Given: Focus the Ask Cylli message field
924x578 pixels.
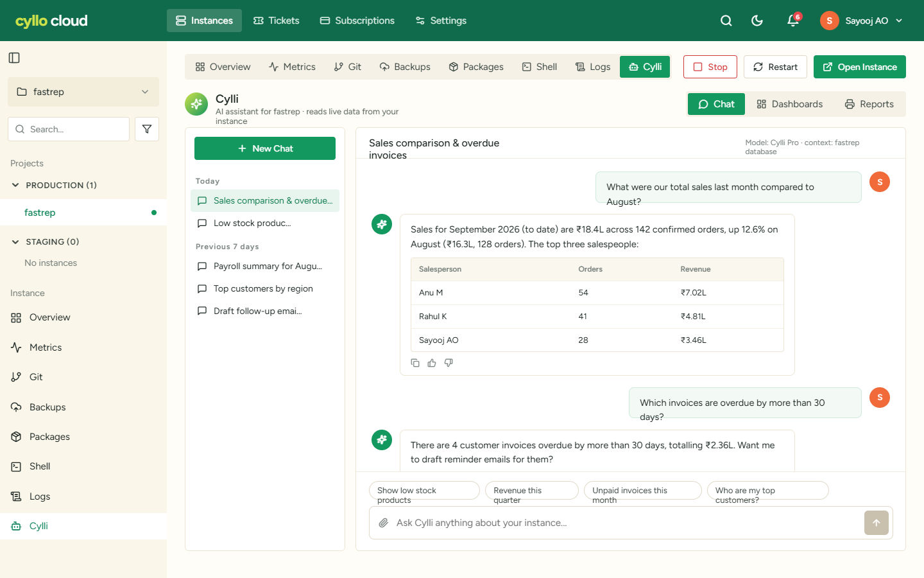Looking at the screenshot, I should click(627, 523).
